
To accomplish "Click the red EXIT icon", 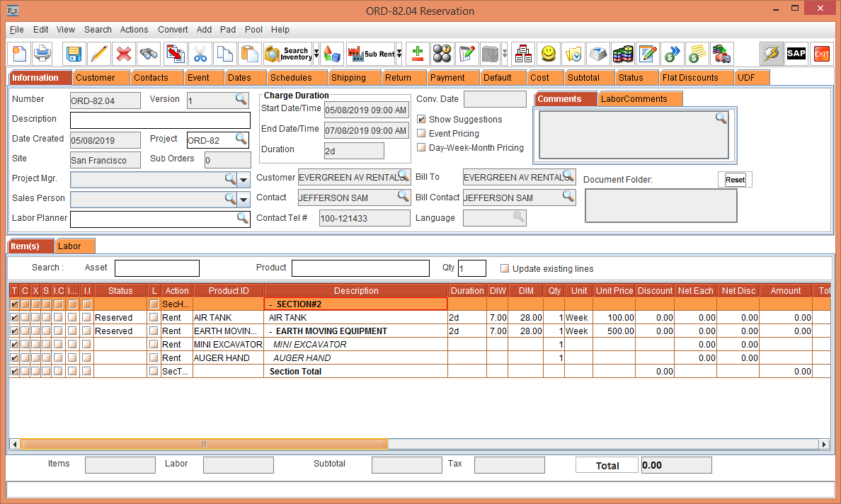I will tap(821, 54).
